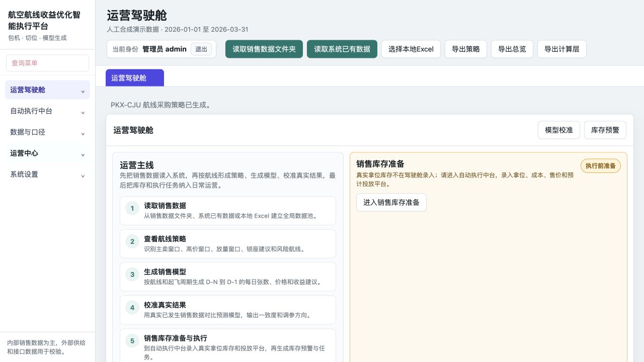644x362 pixels.
Task: Click 管理员 admin identity label
Action: tap(165, 49)
